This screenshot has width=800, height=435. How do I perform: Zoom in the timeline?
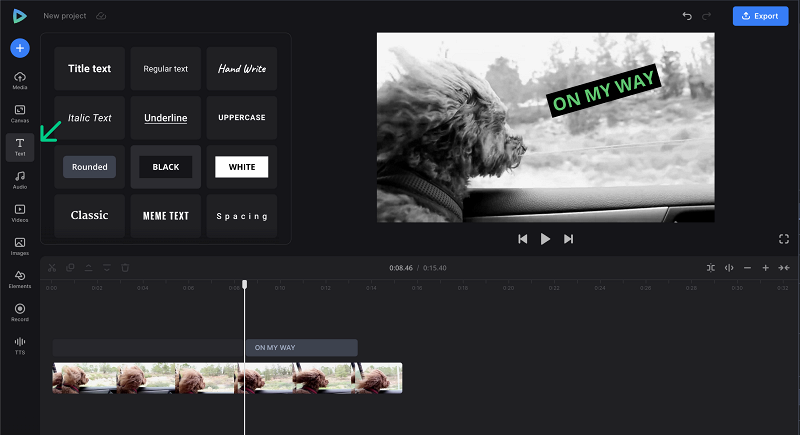point(765,268)
